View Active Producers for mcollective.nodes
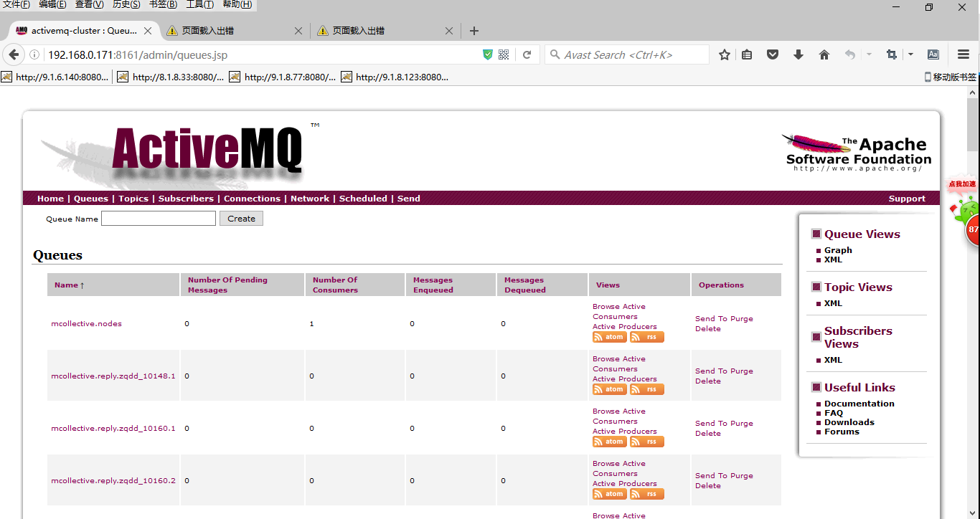Viewport: 980px width, 519px height. coord(625,327)
